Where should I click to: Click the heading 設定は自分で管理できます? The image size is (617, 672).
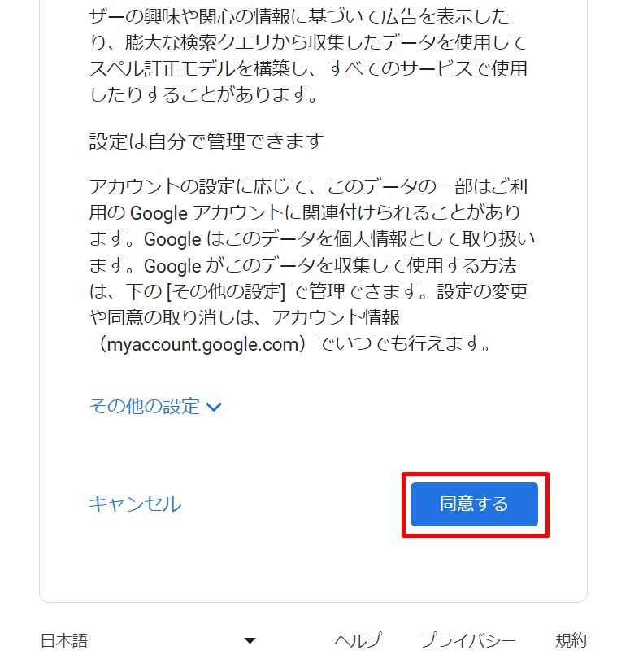tap(206, 142)
